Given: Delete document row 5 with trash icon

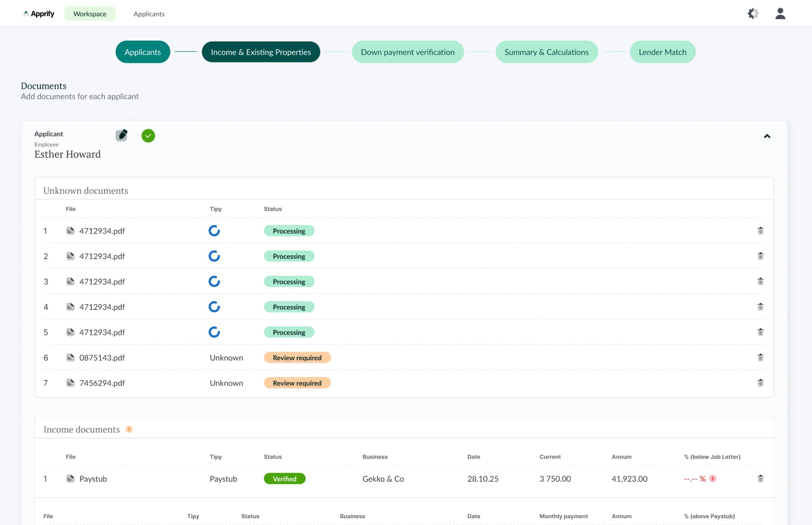Looking at the screenshot, I should (x=760, y=332).
